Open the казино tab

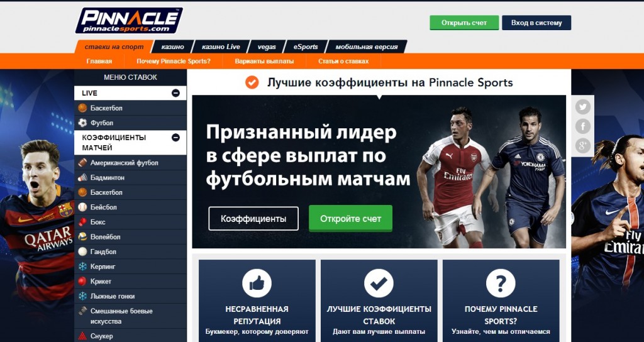[172, 47]
